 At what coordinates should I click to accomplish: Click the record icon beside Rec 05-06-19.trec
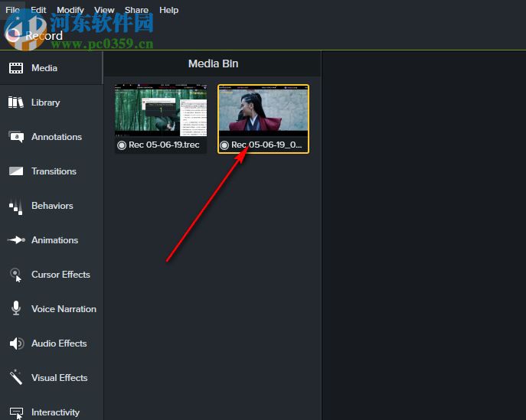pyautogui.click(x=122, y=145)
